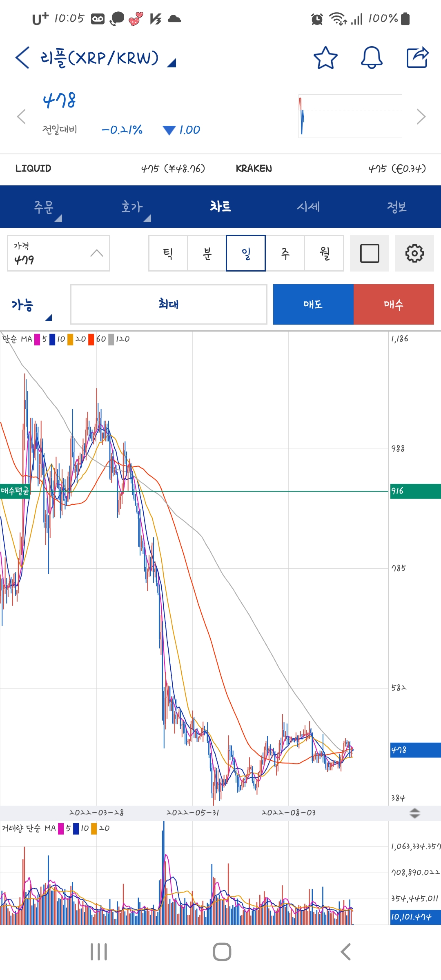The width and height of the screenshot is (441, 980).
Task: Select 틱 chart interval
Action: click(x=168, y=253)
